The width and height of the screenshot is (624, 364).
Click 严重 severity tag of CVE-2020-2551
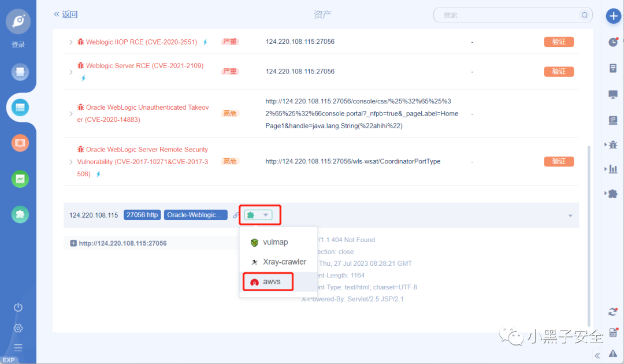tap(230, 42)
